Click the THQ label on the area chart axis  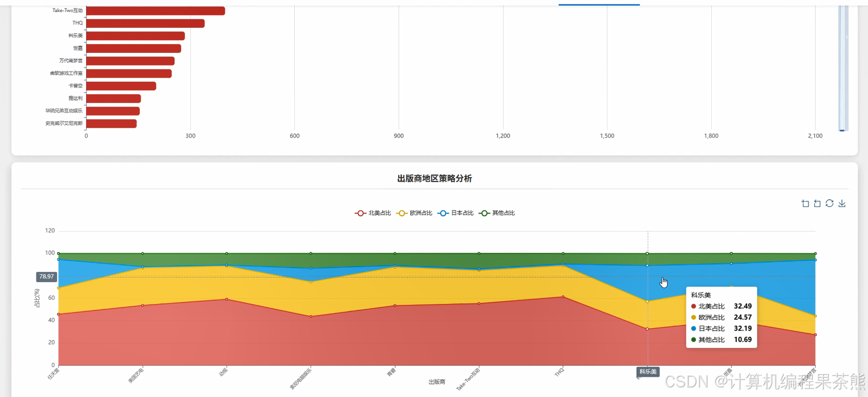point(559,372)
